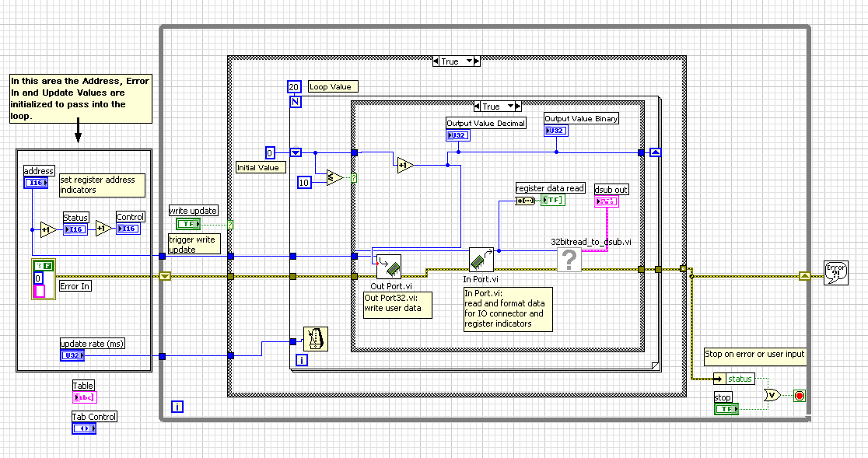
Task: Click the outer case selector question-mark terminal
Action: pos(230,225)
